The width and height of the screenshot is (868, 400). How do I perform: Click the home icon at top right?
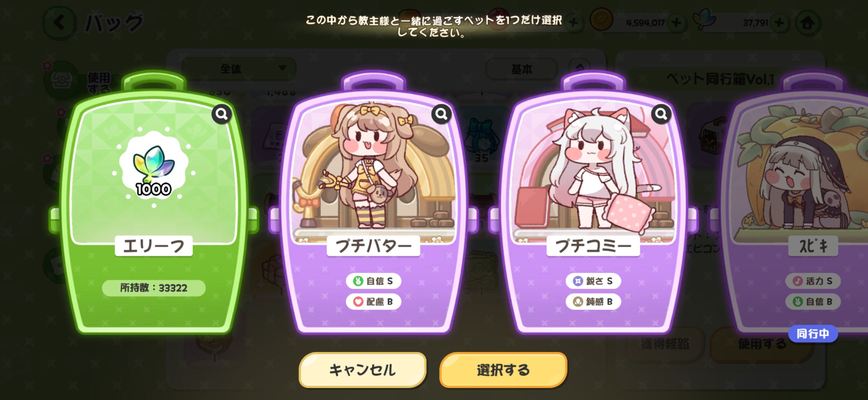807,23
